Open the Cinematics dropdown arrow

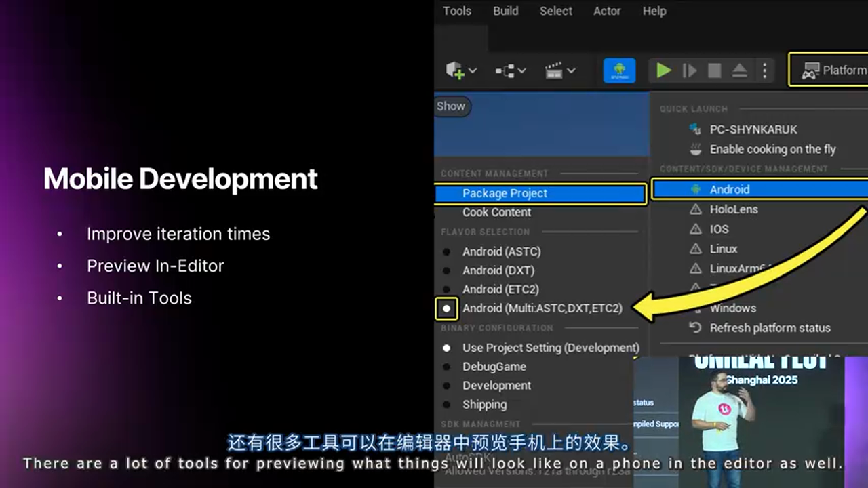click(x=572, y=70)
